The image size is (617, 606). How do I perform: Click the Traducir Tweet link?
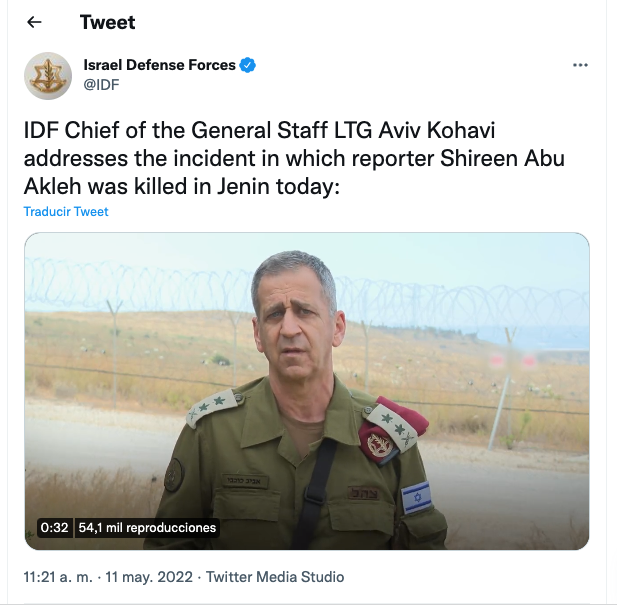click(66, 212)
